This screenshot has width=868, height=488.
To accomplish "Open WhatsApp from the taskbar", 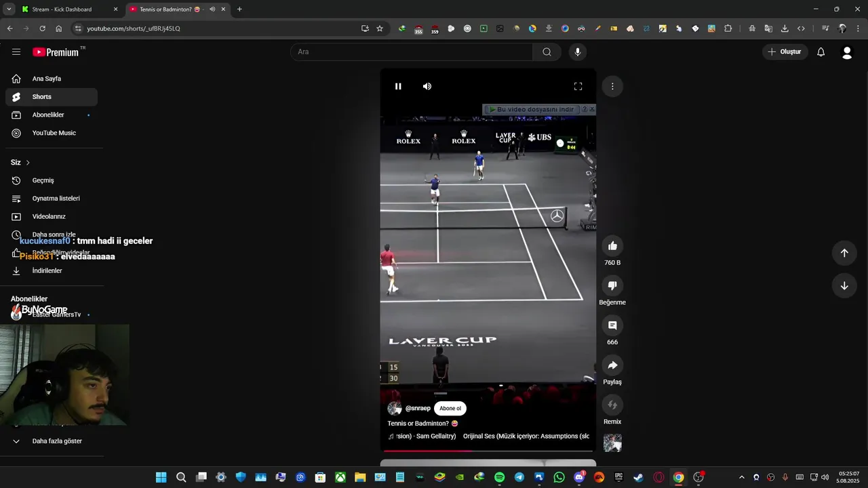I will tap(559, 477).
